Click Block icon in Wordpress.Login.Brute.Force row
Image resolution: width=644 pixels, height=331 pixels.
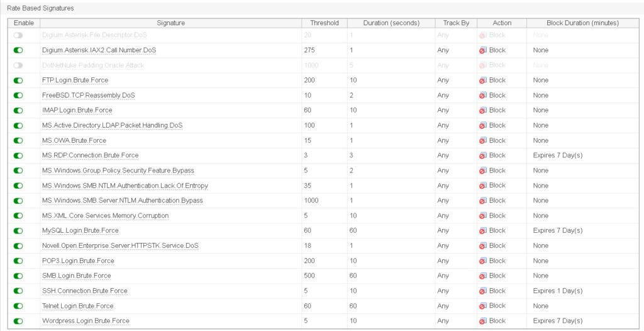click(x=483, y=321)
